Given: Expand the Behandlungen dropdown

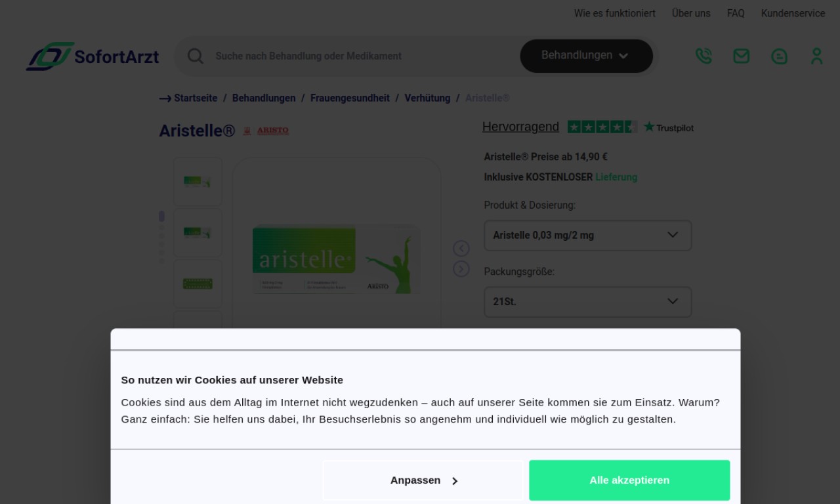Looking at the screenshot, I should (x=586, y=56).
